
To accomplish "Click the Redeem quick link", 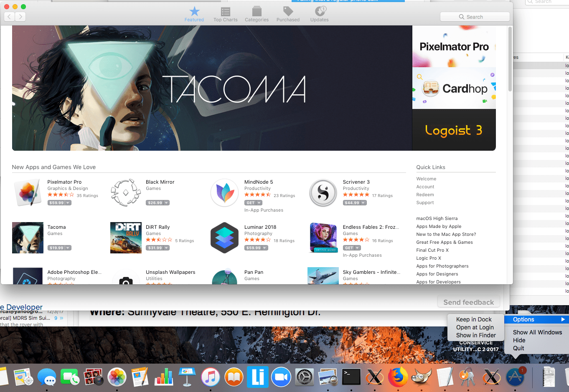I will 425,195.
